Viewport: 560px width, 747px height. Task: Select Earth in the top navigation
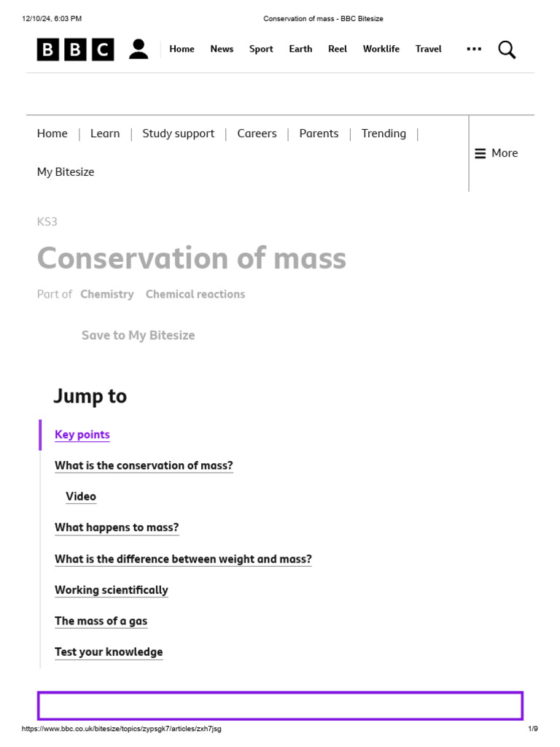click(x=300, y=49)
